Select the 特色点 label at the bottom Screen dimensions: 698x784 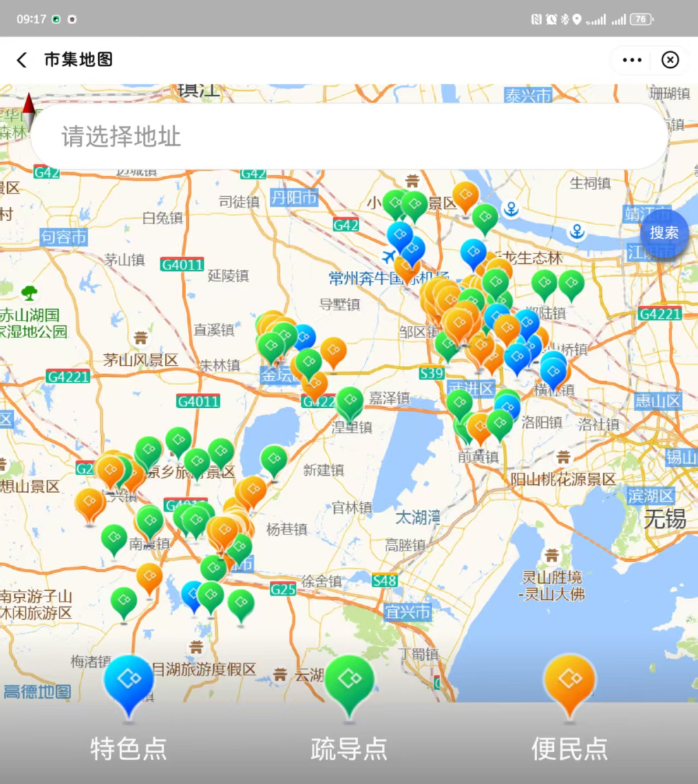(129, 749)
